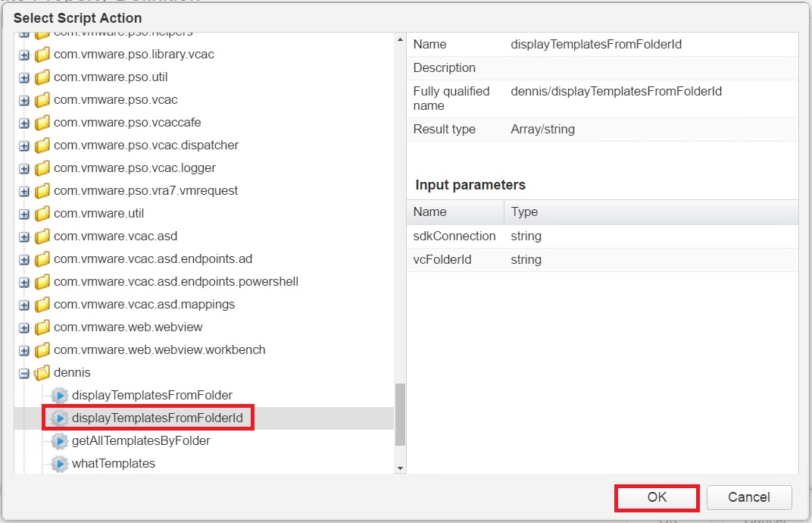
Task: Click the com.vmware.pso.vra7.vmrequest folder icon
Action: 42,191
